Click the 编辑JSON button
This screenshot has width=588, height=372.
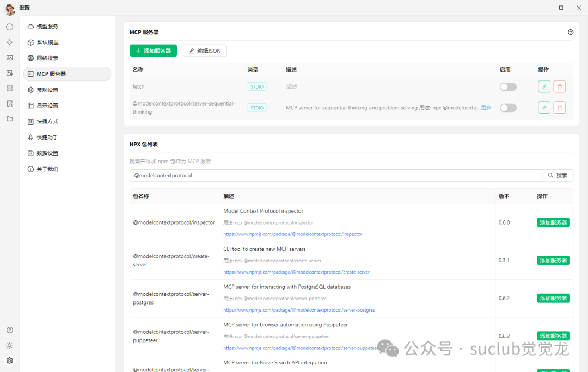pos(205,51)
